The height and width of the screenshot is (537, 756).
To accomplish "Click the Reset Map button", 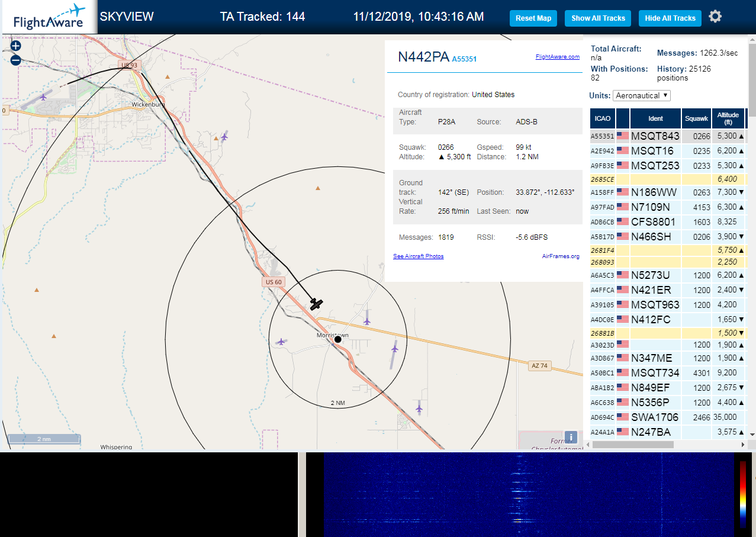I will (x=533, y=18).
